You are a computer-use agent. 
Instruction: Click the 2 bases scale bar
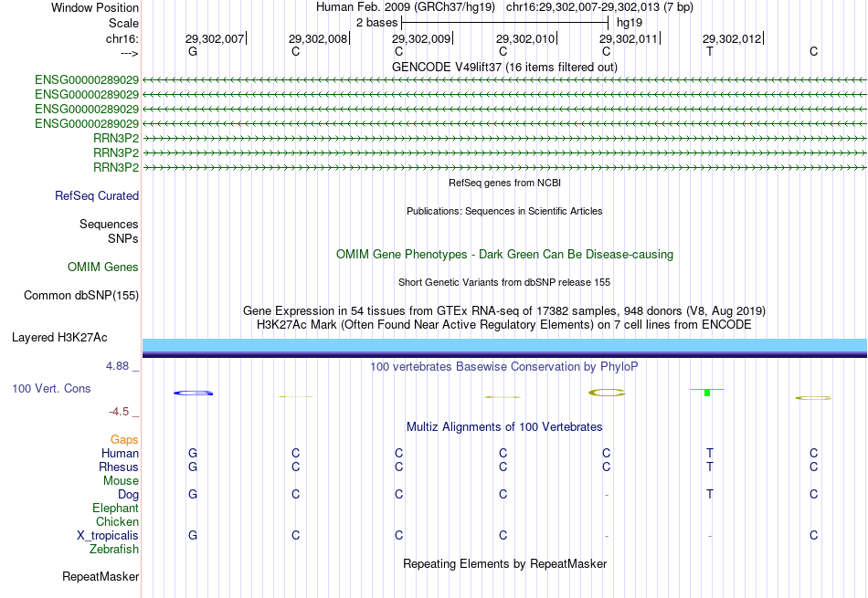(505, 23)
